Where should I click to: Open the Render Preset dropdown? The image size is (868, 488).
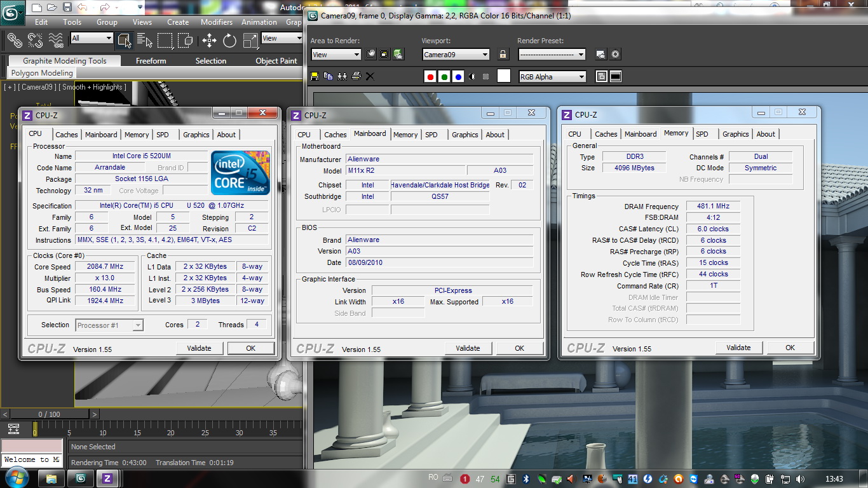coord(552,55)
